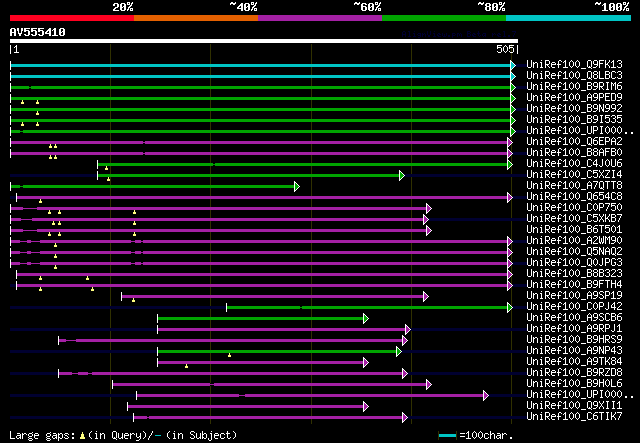Click the arrowhead ending the A9SCB6 alignment

tap(367, 318)
